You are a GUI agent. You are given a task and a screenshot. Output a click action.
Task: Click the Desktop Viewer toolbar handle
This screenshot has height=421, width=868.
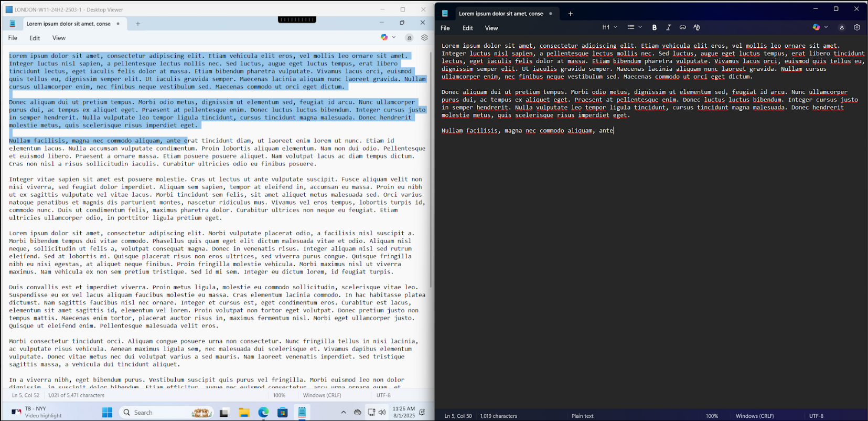point(297,19)
